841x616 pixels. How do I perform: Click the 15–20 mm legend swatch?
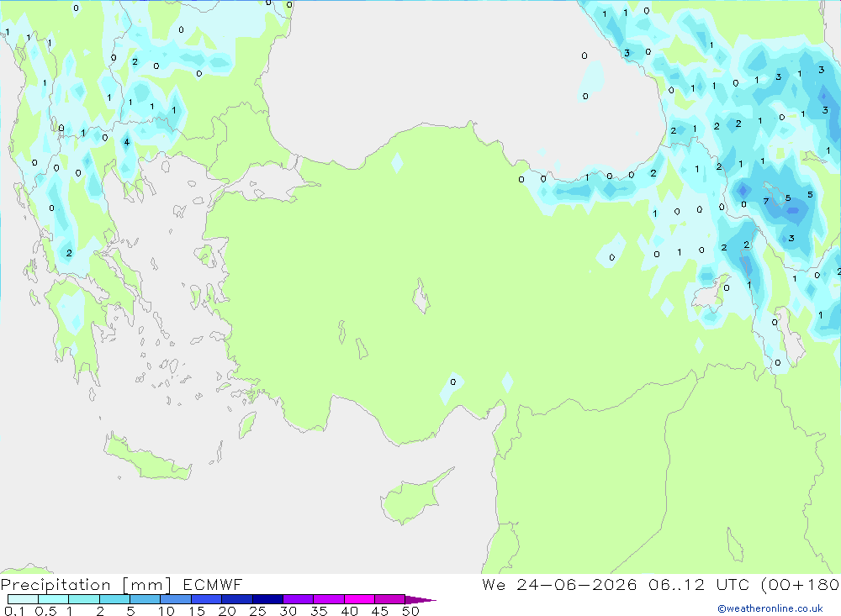coord(207,599)
